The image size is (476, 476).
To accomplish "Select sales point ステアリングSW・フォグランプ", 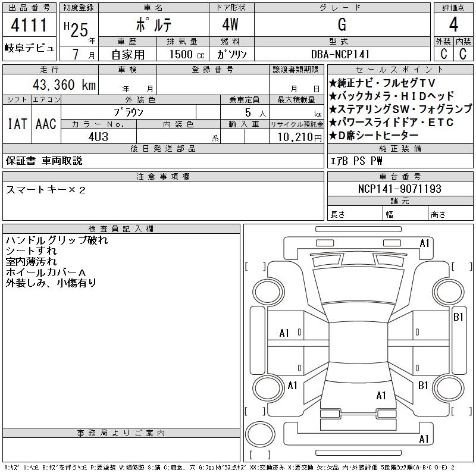I will pos(400,109).
